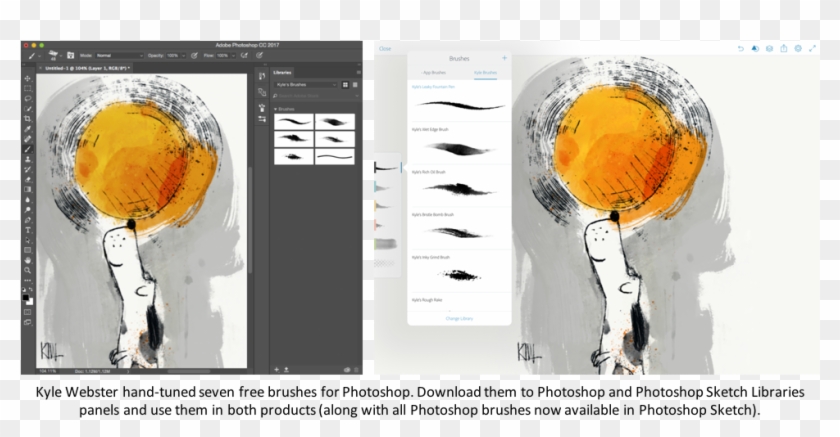Screen dimensions: 840x437
Task: Open the Clone Source collapsed panel icon
Action: coord(262,92)
